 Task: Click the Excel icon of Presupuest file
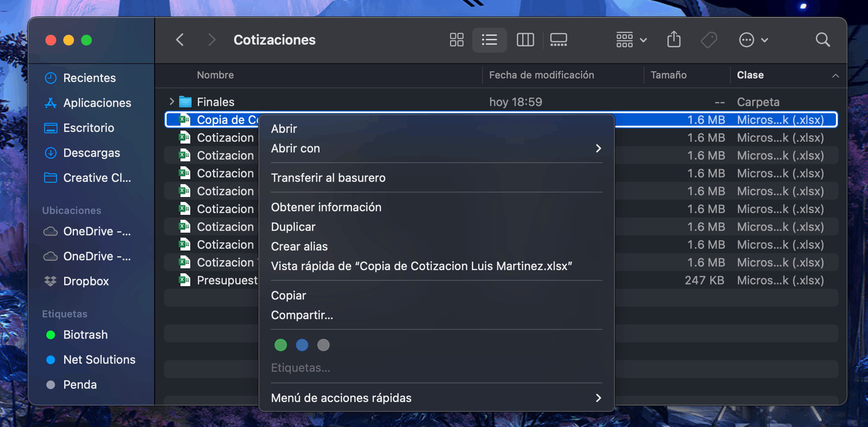point(184,280)
